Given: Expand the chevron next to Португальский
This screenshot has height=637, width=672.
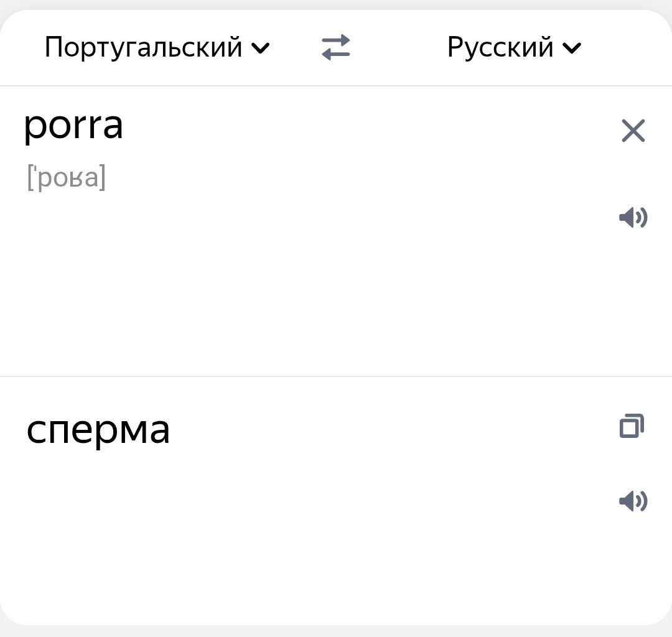Looking at the screenshot, I should click(261, 48).
